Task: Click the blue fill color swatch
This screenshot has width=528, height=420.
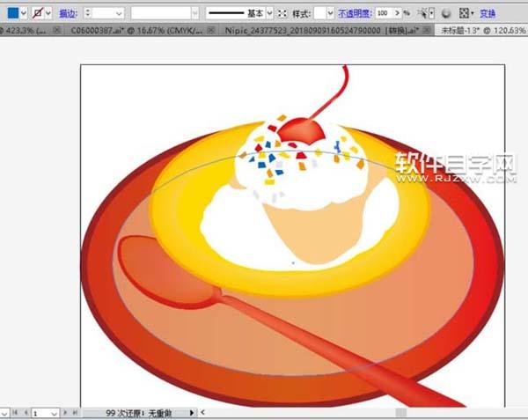Action: (12, 13)
